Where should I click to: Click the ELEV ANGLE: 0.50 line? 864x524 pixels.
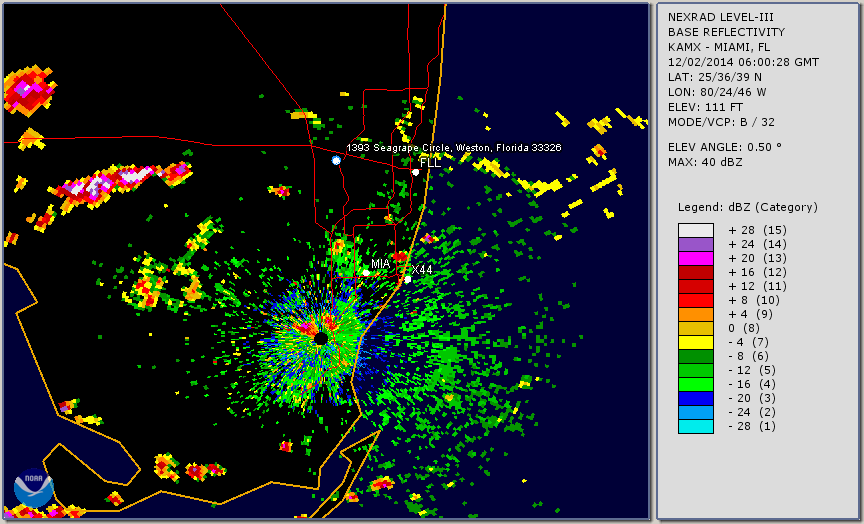pyautogui.click(x=725, y=147)
